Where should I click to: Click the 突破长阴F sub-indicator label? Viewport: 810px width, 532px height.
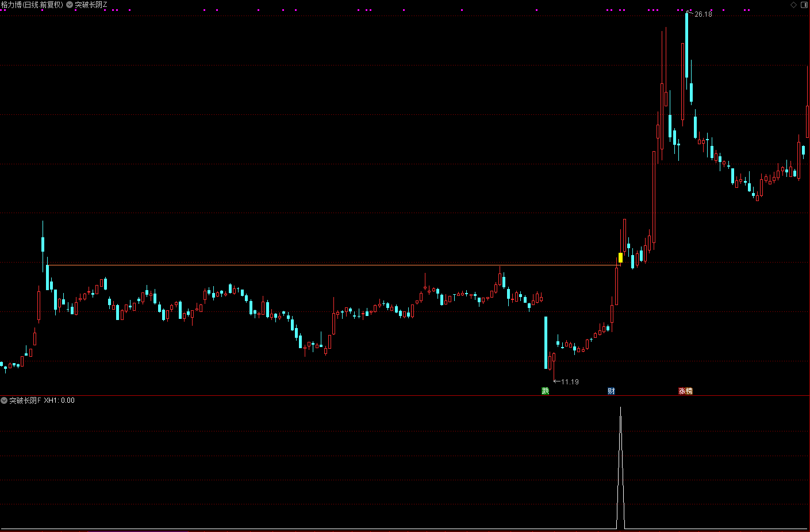pos(25,400)
